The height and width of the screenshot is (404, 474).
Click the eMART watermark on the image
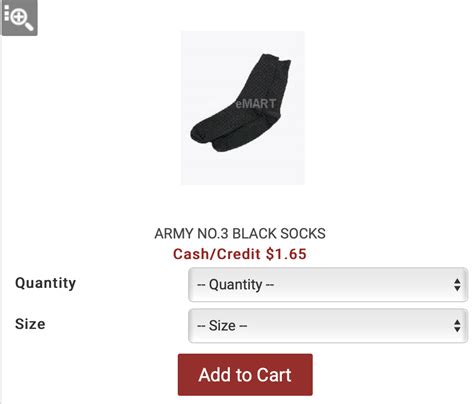click(x=256, y=104)
